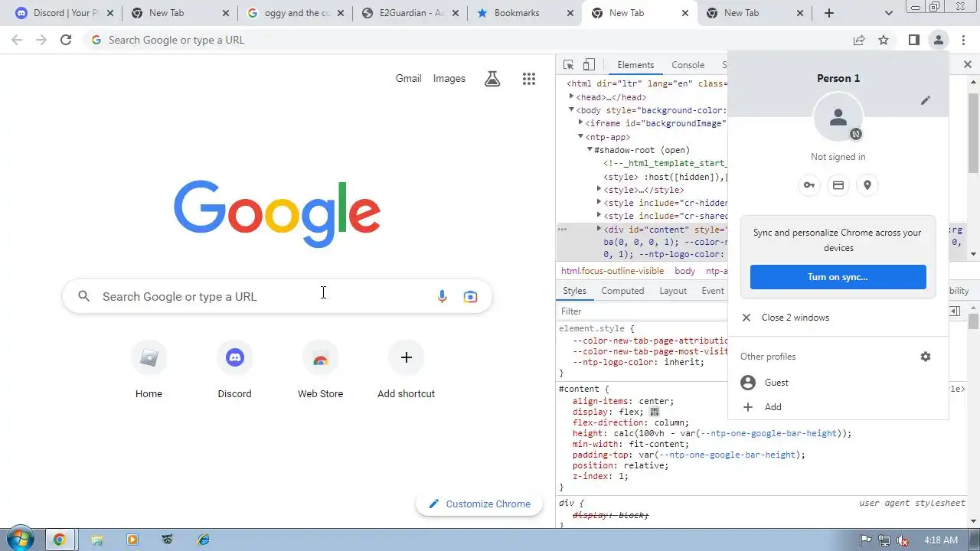The image size is (980, 551).
Task: Choose Close 2 windows
Action: (838, 318)
